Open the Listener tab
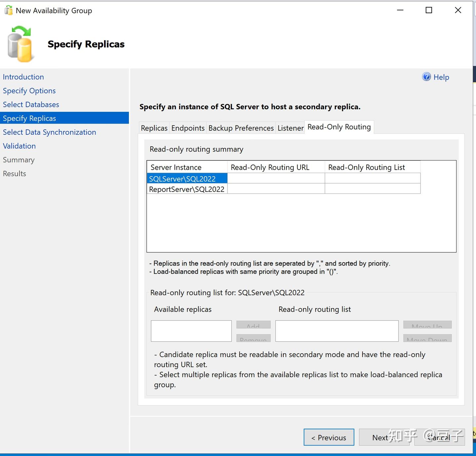The width and height of the screenshot is (476, 456). (290, 128)
